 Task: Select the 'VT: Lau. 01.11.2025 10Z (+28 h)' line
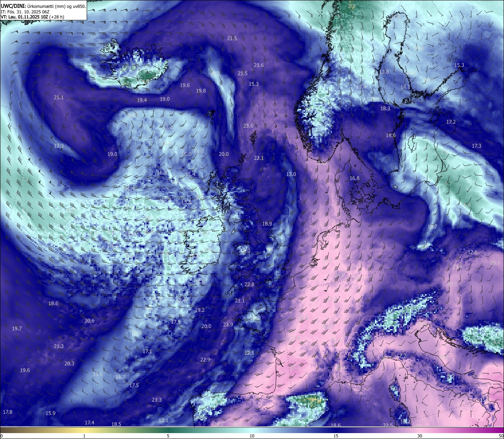[x=33, y=17]
